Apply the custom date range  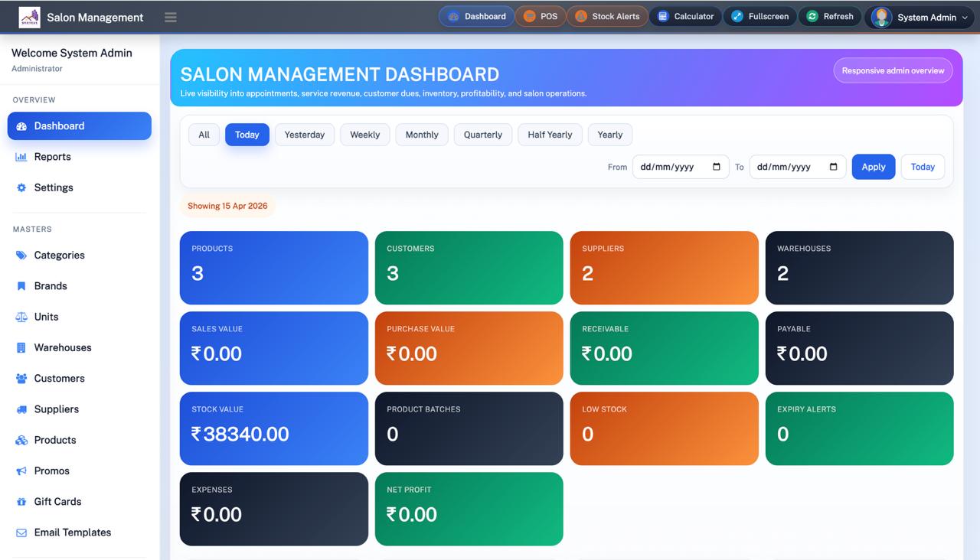click(873, 166)
